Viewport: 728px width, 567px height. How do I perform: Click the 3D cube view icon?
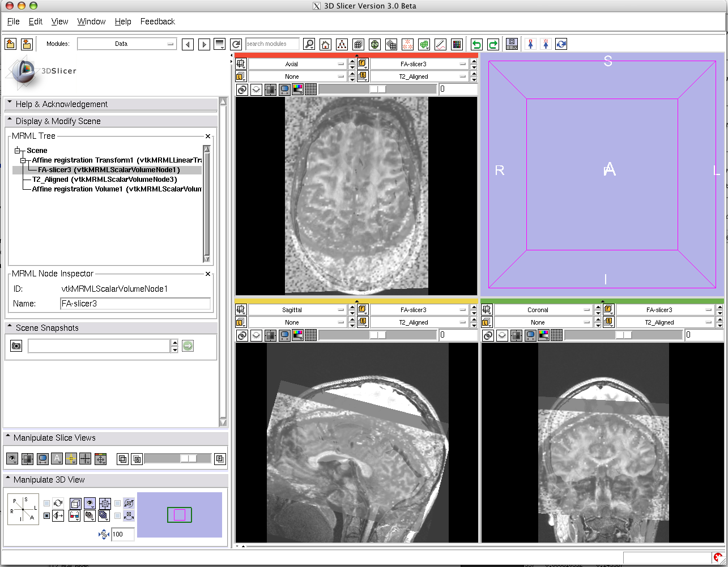tap(75, 502)
